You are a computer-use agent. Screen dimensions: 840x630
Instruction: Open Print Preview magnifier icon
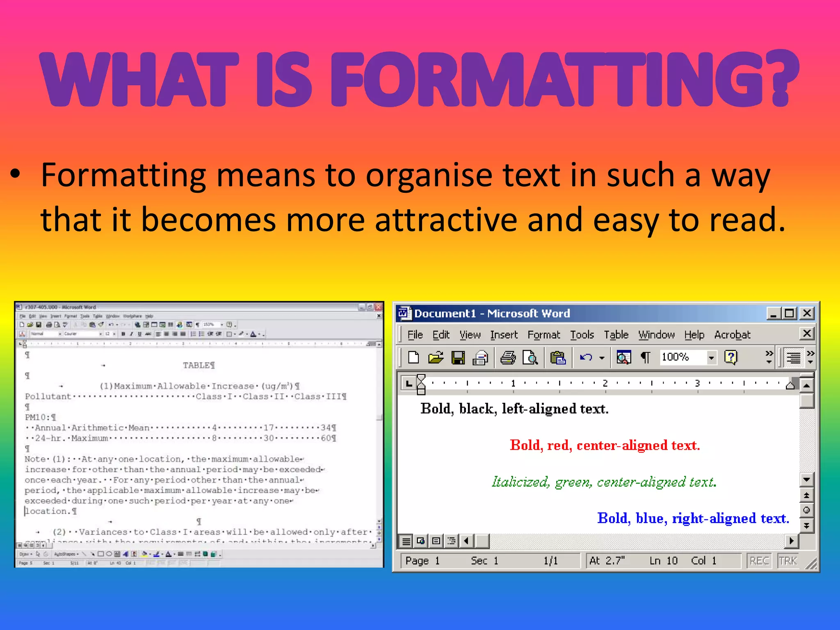530,358
